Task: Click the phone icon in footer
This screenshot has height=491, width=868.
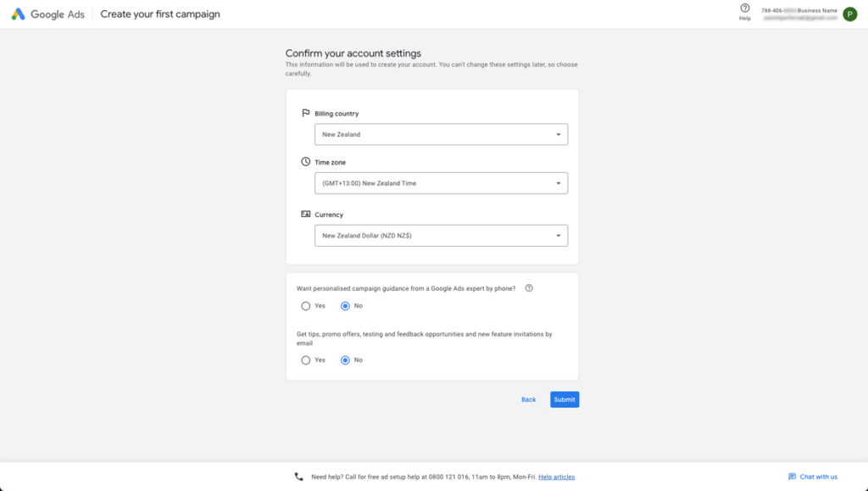Action: point(298,477)
